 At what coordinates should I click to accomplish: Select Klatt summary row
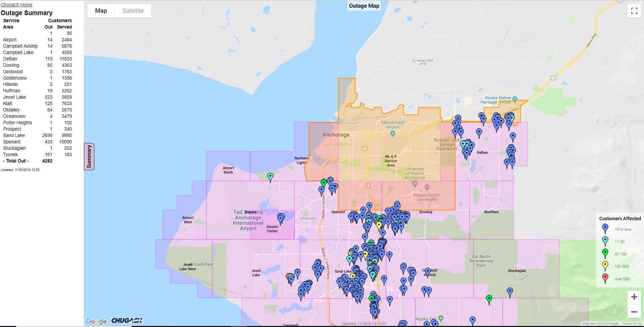coord(37,103)
